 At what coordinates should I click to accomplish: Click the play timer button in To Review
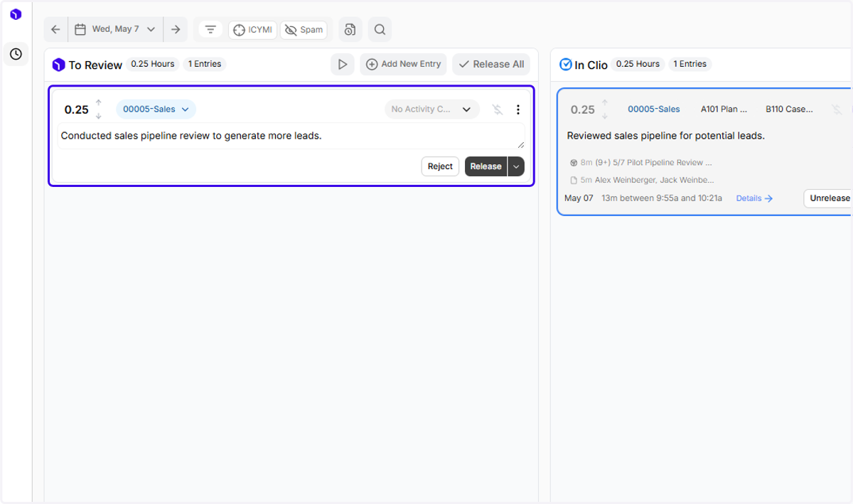343,64
